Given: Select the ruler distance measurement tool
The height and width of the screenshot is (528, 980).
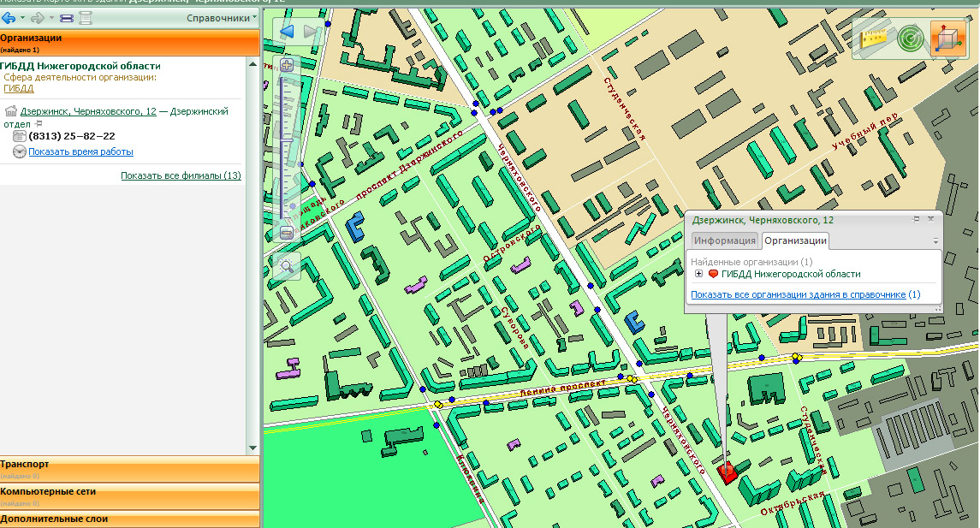Looking at the screenshot, I should 873,39.
